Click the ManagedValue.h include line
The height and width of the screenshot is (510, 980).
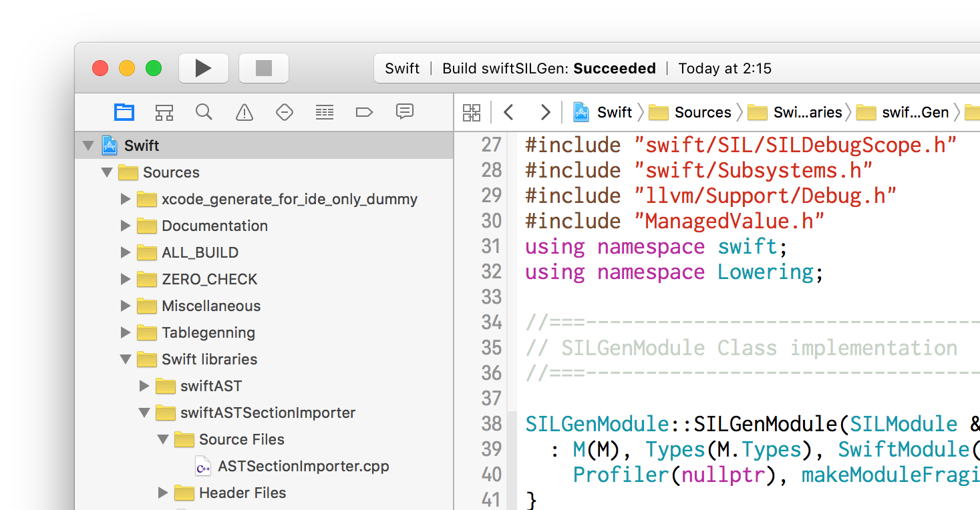[x=675, y=221]
